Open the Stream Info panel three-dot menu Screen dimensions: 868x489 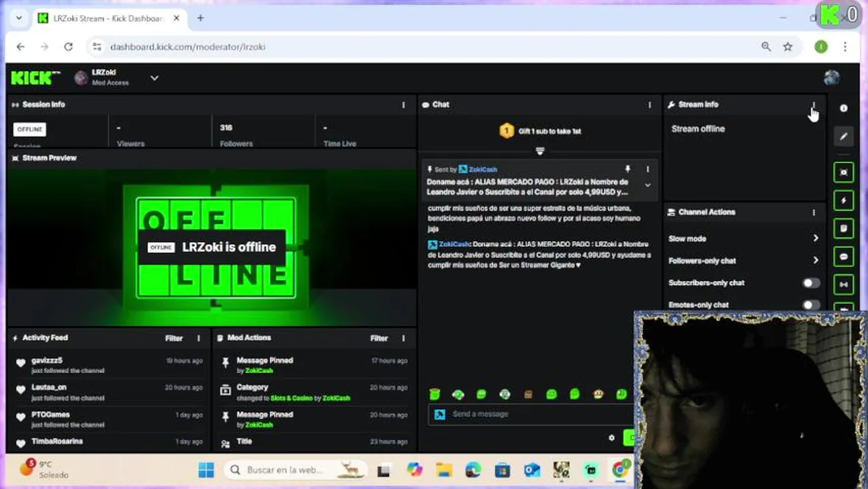(814, 105)
